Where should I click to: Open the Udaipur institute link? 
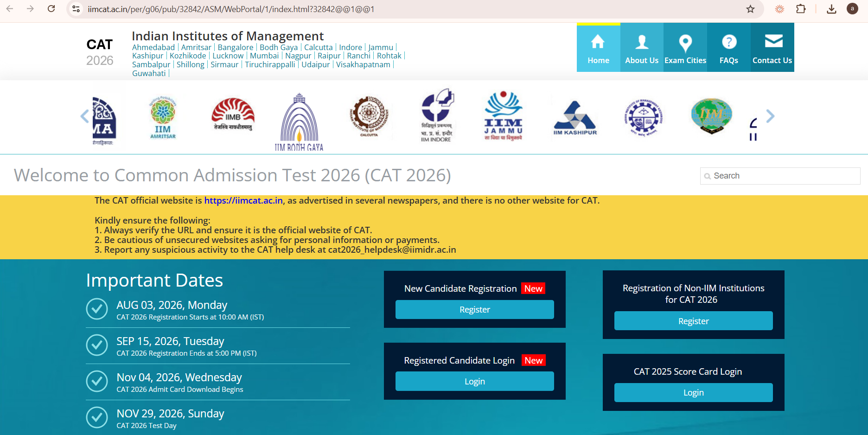coord(316,64)
